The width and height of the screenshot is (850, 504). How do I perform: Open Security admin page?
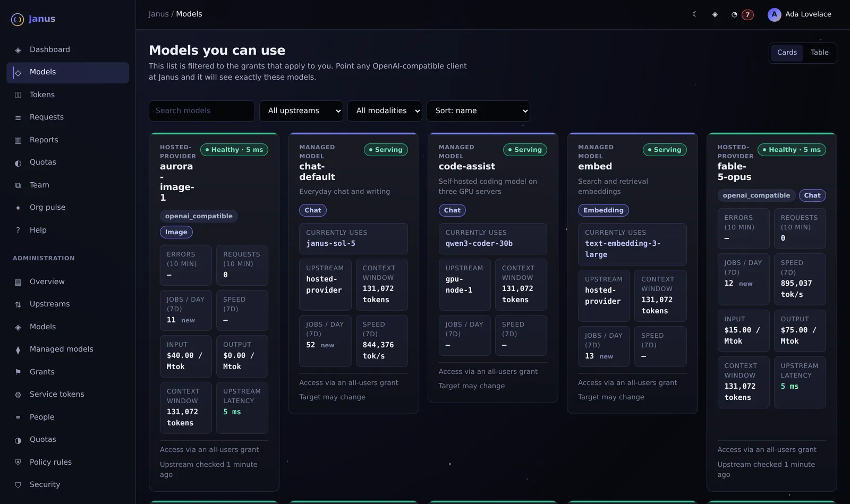point(67,484)
